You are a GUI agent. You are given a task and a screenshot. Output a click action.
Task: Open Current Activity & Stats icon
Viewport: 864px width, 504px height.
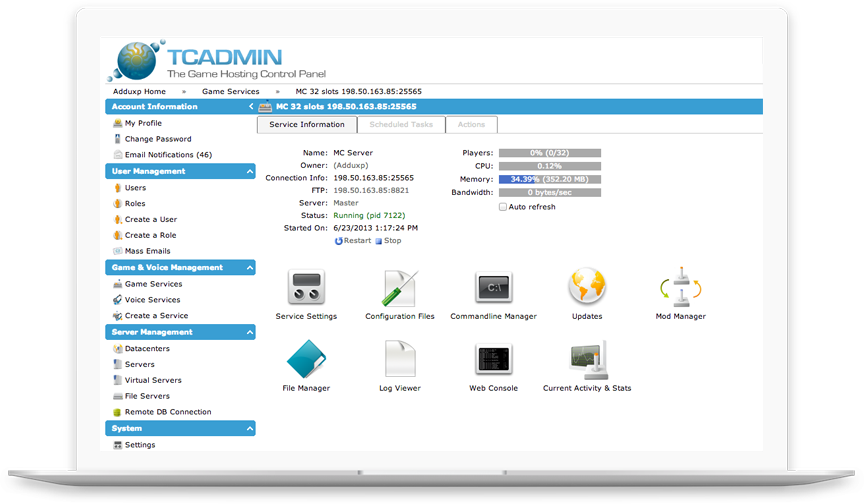pos(588,360)
